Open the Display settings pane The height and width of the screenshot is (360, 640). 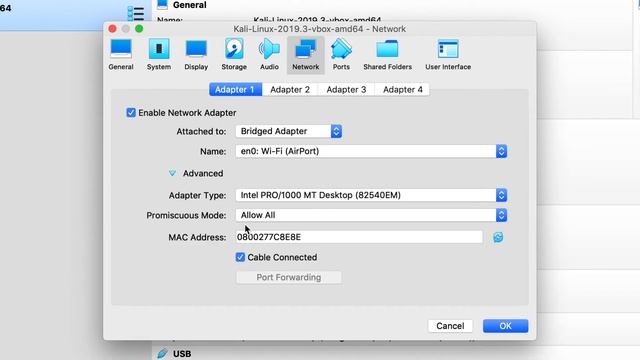click(196, 55)
